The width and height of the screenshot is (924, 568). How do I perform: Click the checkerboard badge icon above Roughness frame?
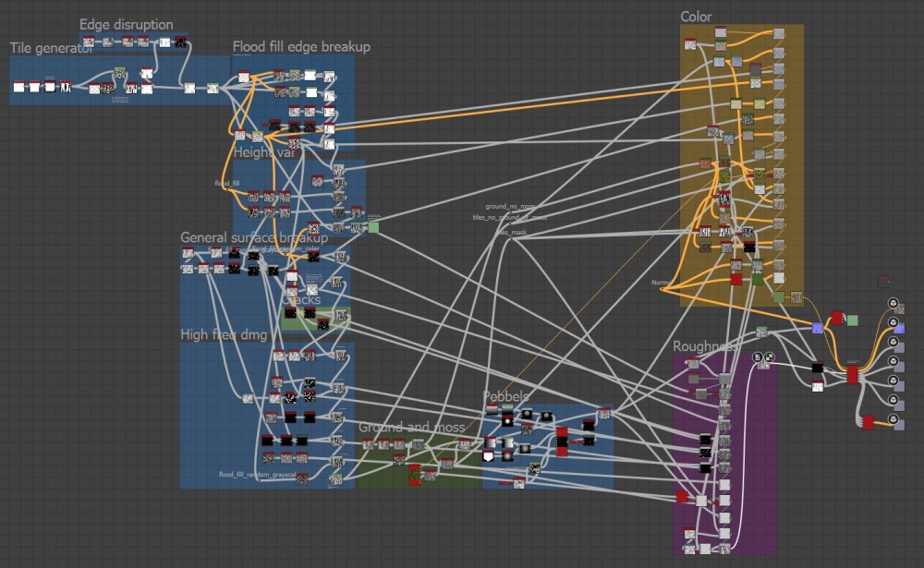(x=769, y=357)
